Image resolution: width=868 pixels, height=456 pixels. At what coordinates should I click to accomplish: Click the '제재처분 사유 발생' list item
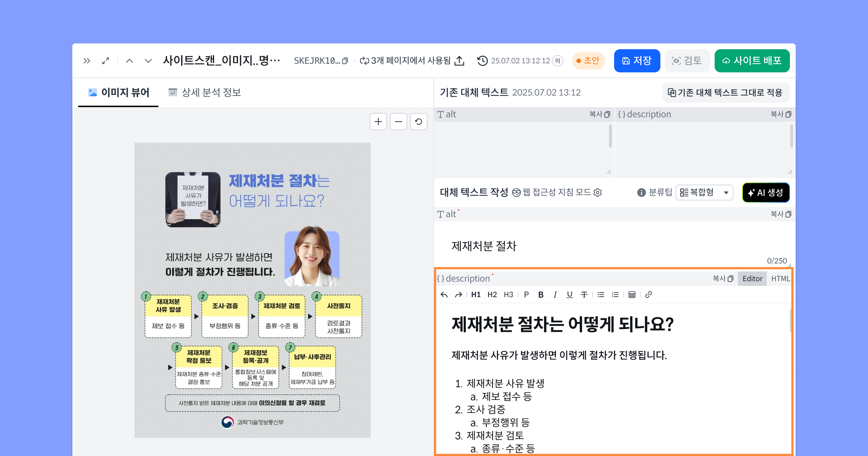click(505, 384)
